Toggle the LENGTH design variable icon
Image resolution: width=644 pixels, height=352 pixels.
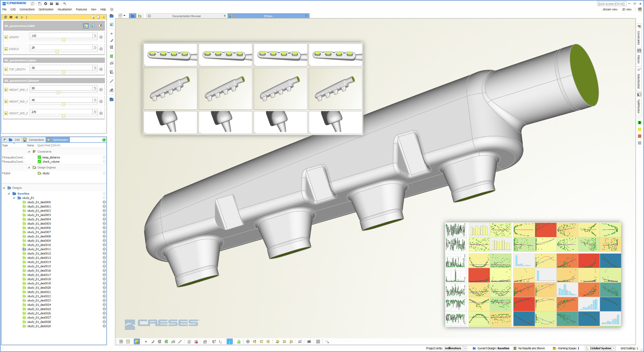(6, 37)
